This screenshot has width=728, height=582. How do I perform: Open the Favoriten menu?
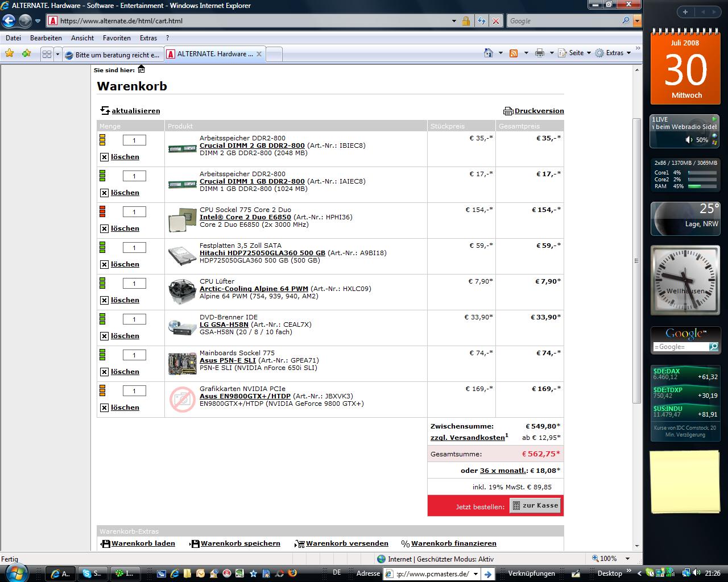pos(117,38)
